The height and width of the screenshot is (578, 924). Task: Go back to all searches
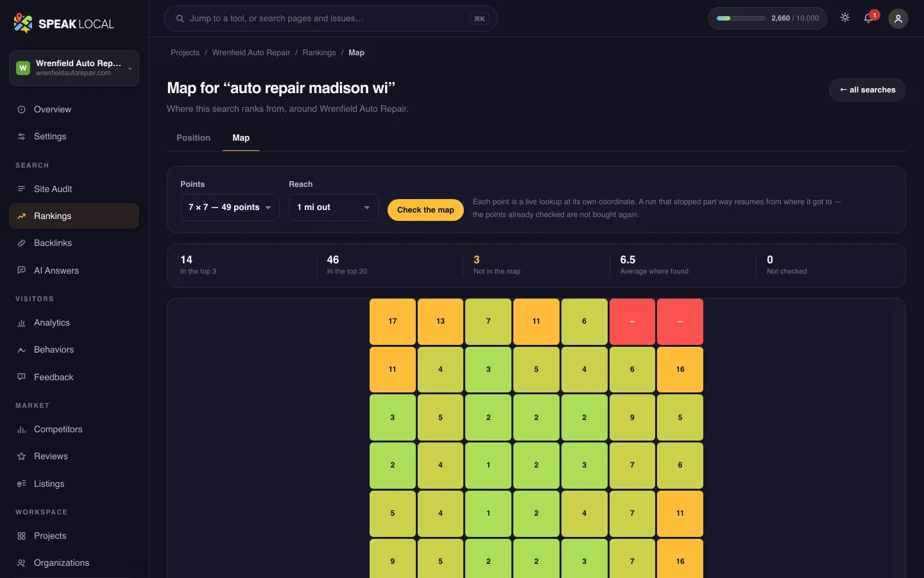point(868,90)
